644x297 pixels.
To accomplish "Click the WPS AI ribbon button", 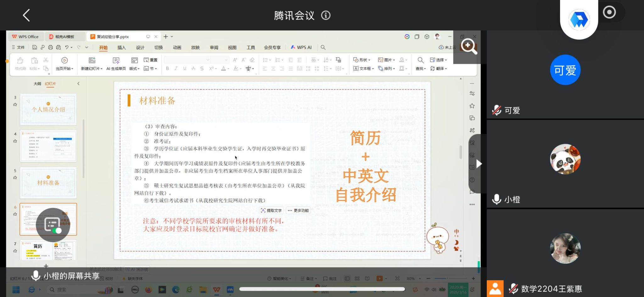I will (x=301, y=47).
